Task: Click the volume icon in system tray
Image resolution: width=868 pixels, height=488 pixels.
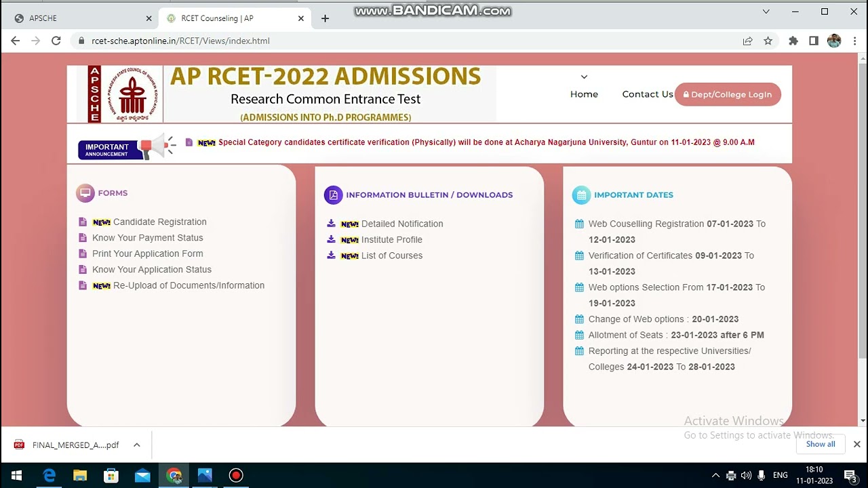Action: tap(746, 475)
